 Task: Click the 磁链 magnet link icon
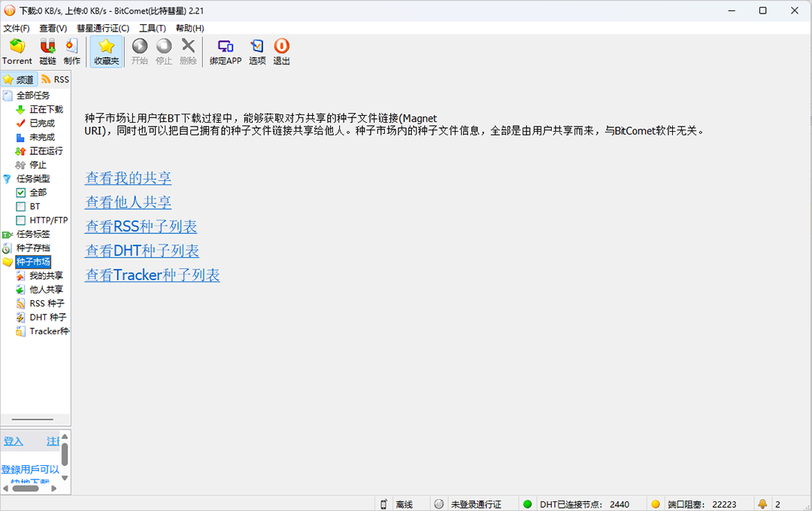click(47, 51)
